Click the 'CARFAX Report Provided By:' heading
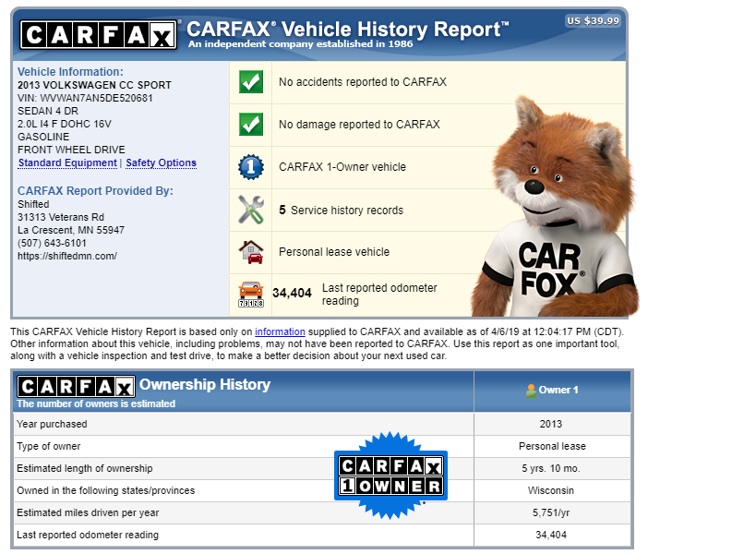Viewport: 756px width, 554px height. tap(95, 191)
